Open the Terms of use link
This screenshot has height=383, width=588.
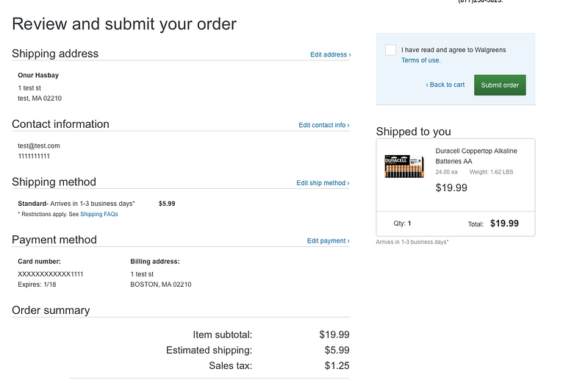420,60
